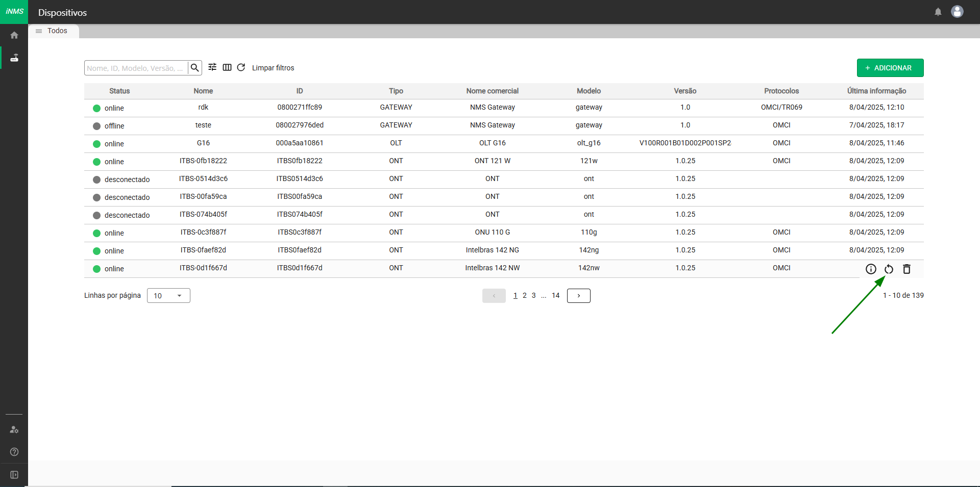Open the home page icon in sidebar
The width and height of the screenshot is (980, 487).
pos(14,35)
